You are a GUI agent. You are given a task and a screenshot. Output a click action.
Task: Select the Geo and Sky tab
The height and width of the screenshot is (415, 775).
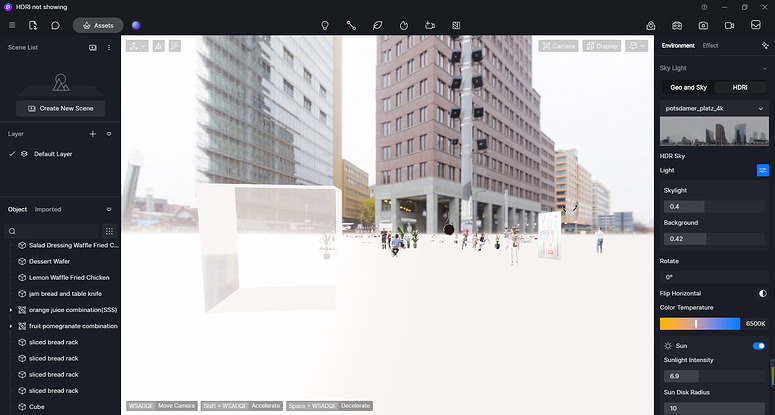click(689, 87)
